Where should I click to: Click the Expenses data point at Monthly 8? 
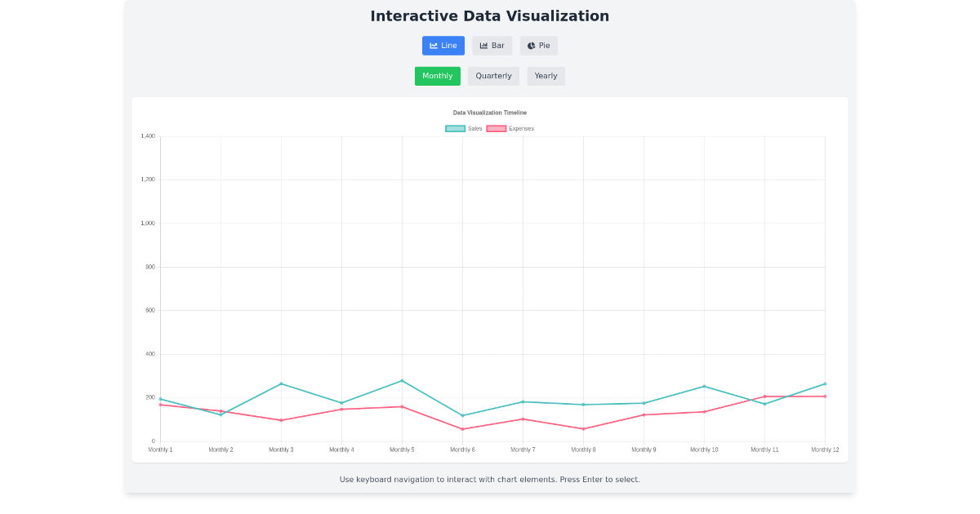583,429
